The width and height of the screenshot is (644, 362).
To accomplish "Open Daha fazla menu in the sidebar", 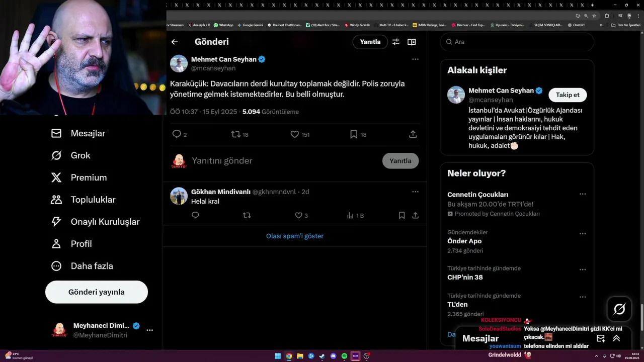I will click(82, 266).
